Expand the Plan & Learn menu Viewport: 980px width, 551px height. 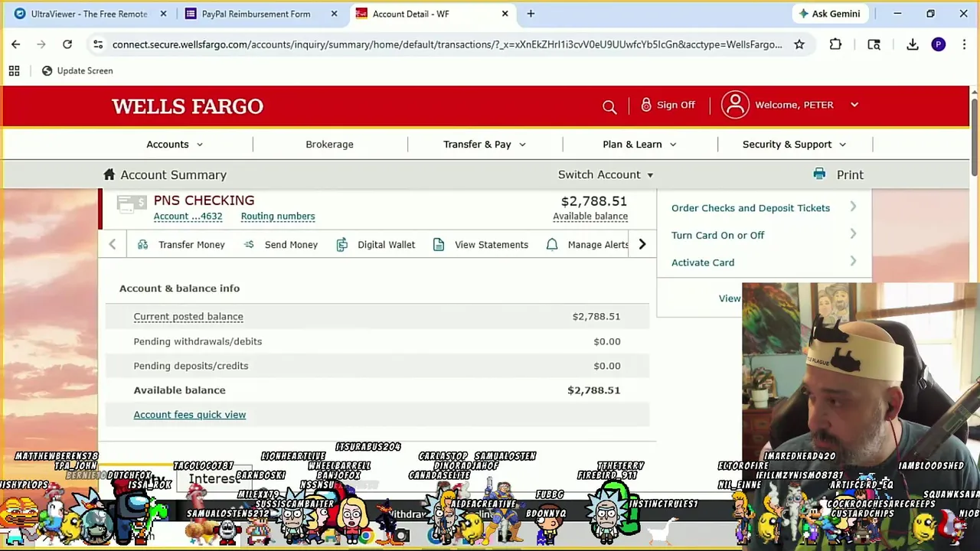click(x=639, y=144)
